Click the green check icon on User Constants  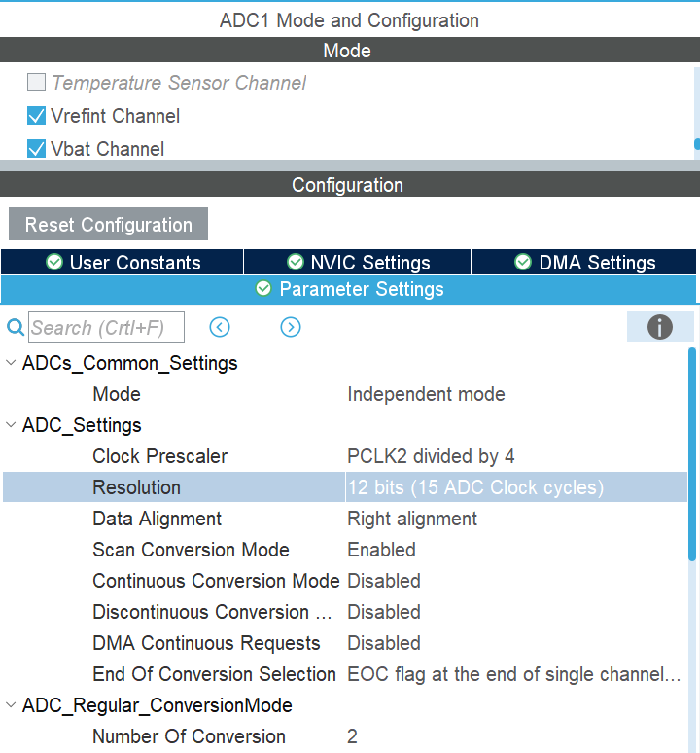(54, 262)
